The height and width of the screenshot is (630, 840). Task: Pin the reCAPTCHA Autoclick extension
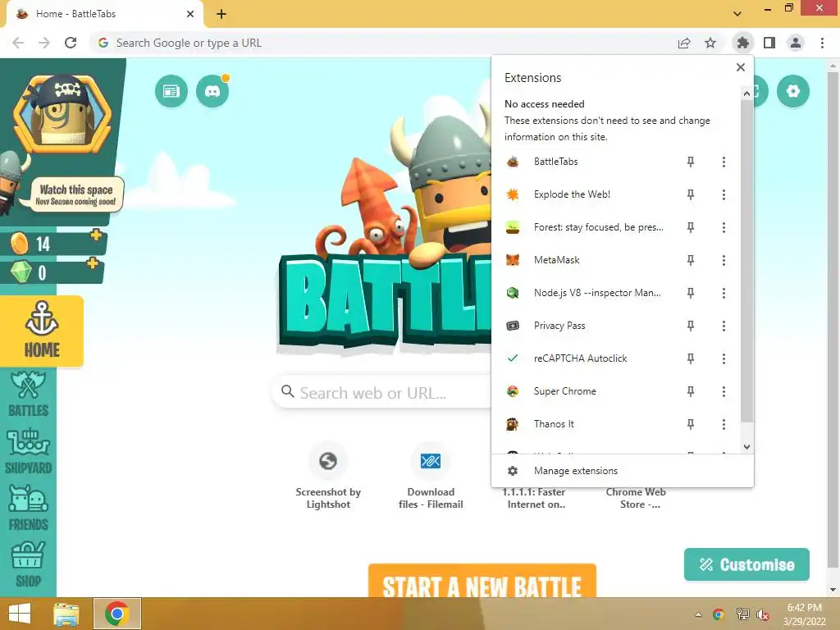[x=691, y=358]
